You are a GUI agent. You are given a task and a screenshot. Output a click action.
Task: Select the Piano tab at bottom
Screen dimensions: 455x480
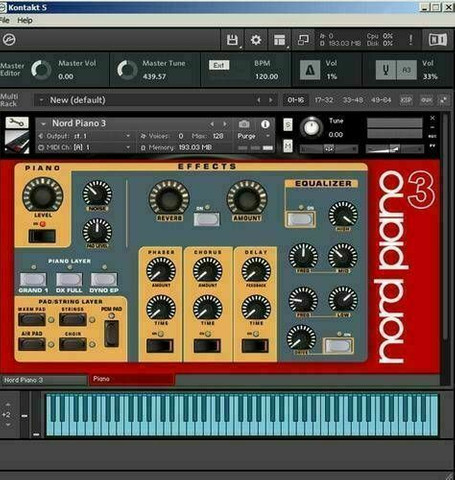click(132, 379)
